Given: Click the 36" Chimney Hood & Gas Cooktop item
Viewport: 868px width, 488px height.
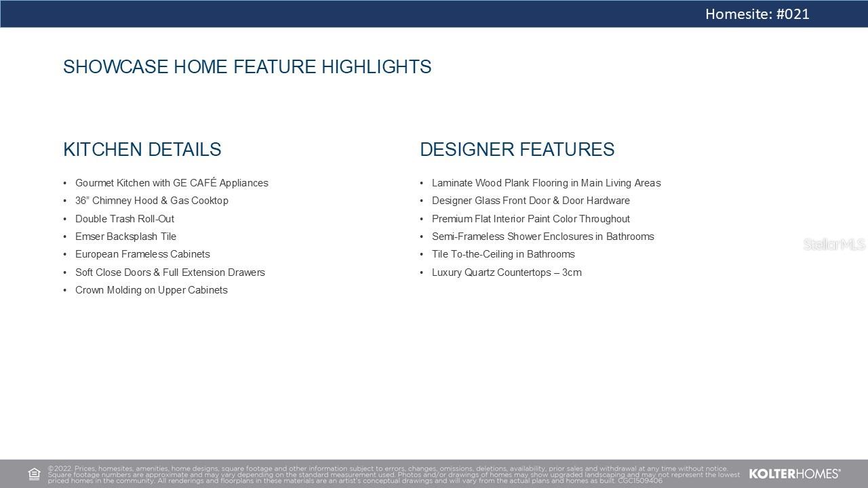Looking at the screenshot, I should pos(152,201).
